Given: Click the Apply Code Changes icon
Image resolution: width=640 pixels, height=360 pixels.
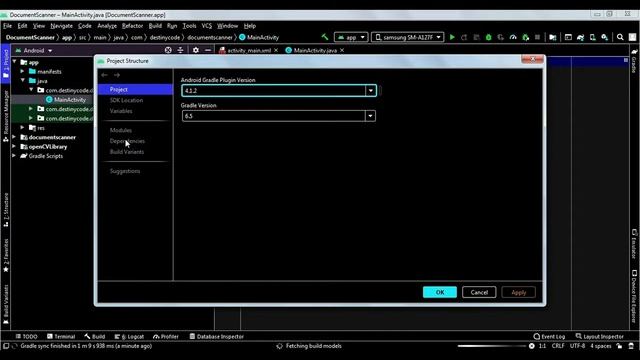Looking at the screenshot, I should [x=476, y=37].
